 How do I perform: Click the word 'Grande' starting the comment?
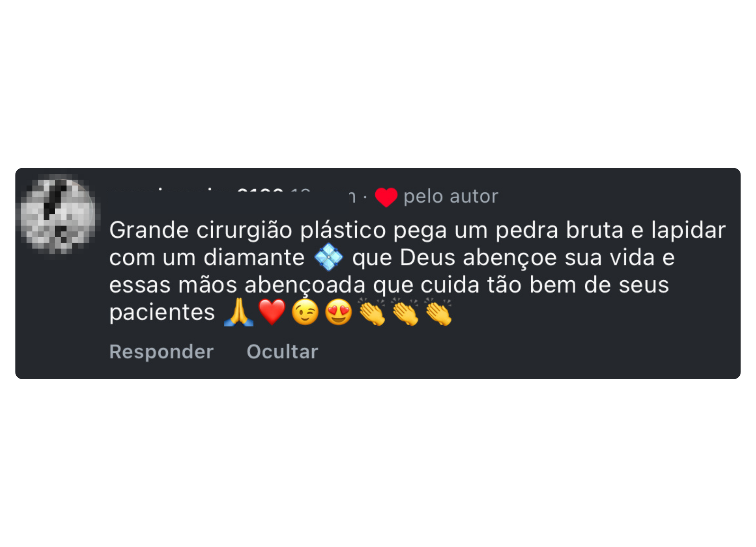[x=149, y=230]
